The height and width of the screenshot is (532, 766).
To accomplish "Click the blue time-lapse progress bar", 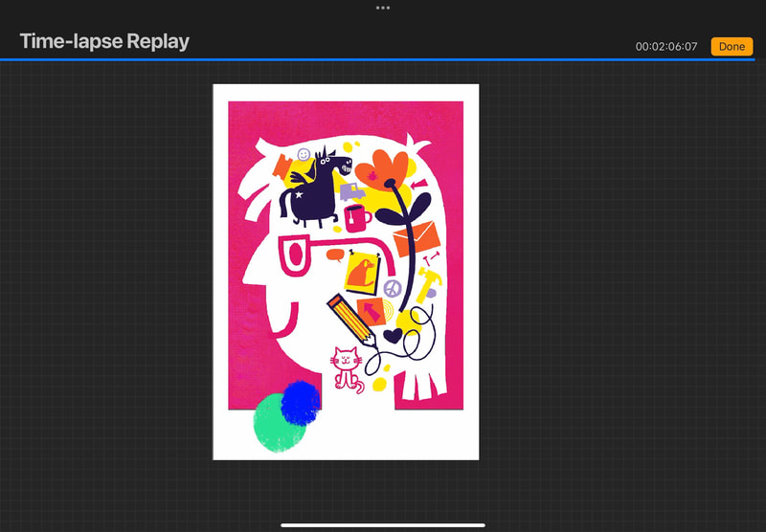I will 383,59.
